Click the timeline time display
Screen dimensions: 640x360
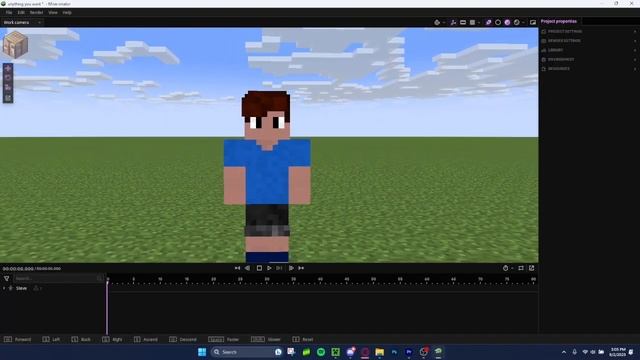pyautogui.click(x=32, y=269)
